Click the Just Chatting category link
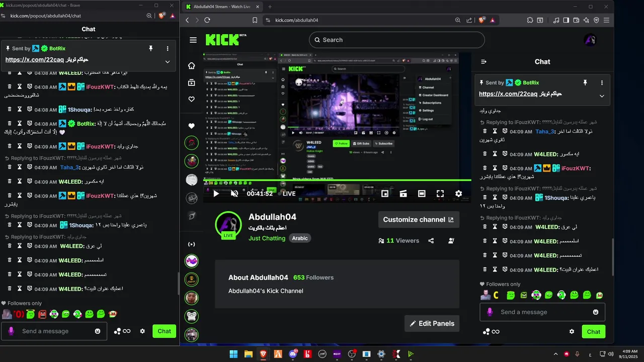644x362 pixels. pyautogui.click(x=267, y=238)
